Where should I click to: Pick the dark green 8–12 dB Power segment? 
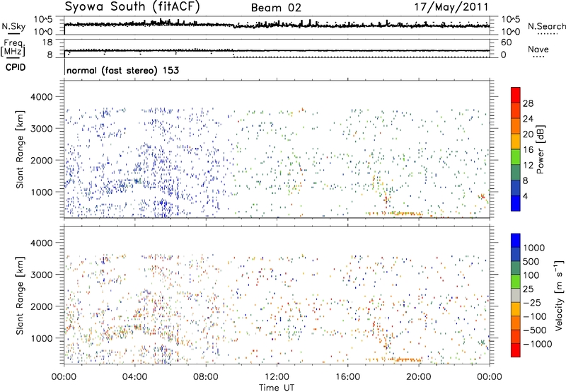pyautogui.click(x=516, y=173)
